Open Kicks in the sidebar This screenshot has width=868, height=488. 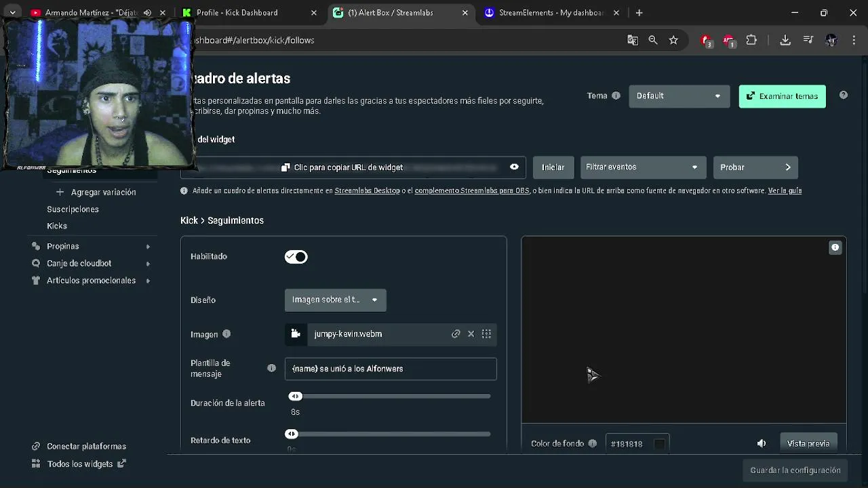pyautogui.click(x=57, y=226)
